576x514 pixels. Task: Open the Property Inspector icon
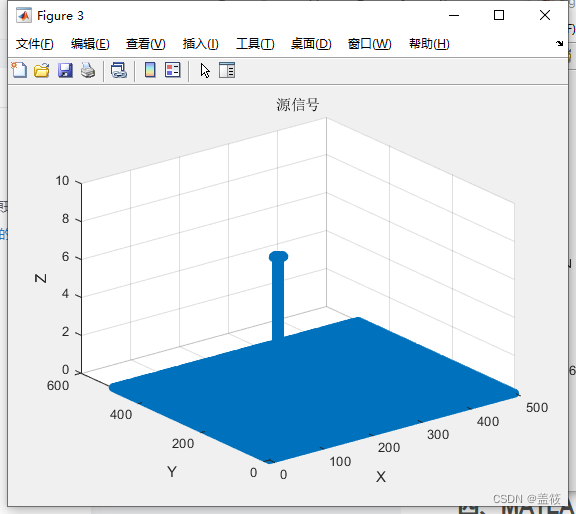[x=227, y=70]
